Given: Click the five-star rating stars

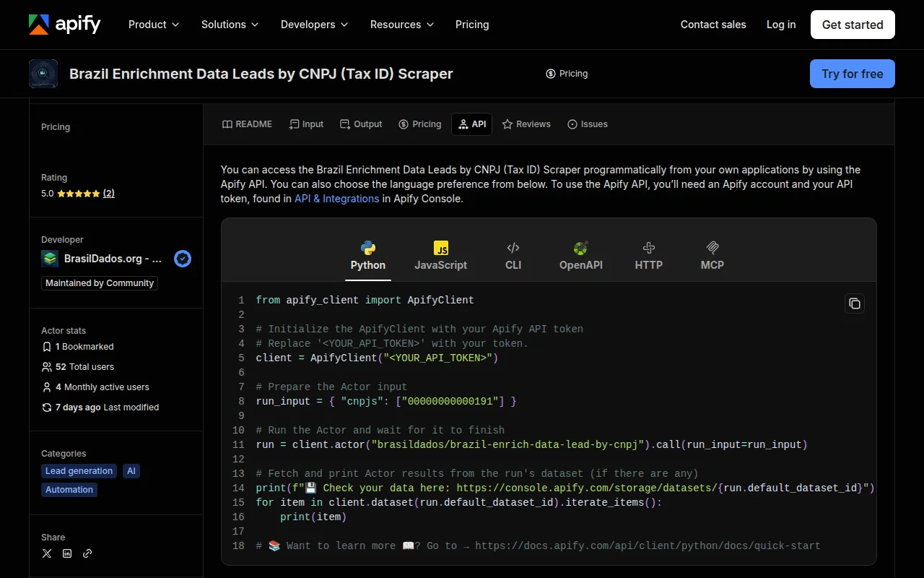Looking at the screenshot, I should (x=79, y=194).
